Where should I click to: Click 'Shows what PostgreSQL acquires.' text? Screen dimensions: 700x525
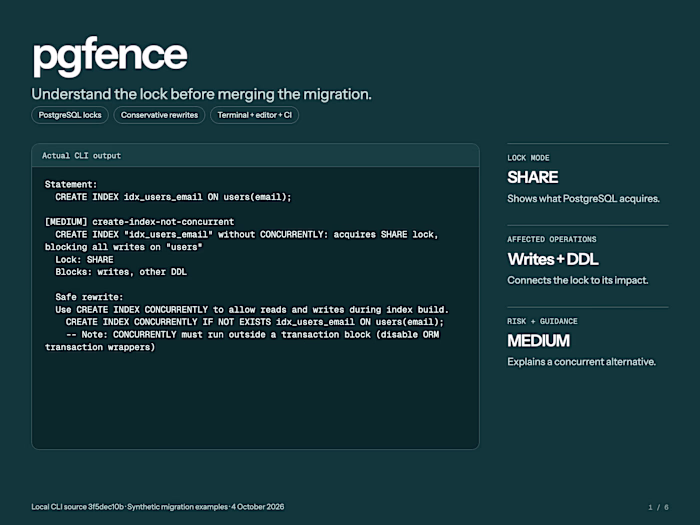583,199
